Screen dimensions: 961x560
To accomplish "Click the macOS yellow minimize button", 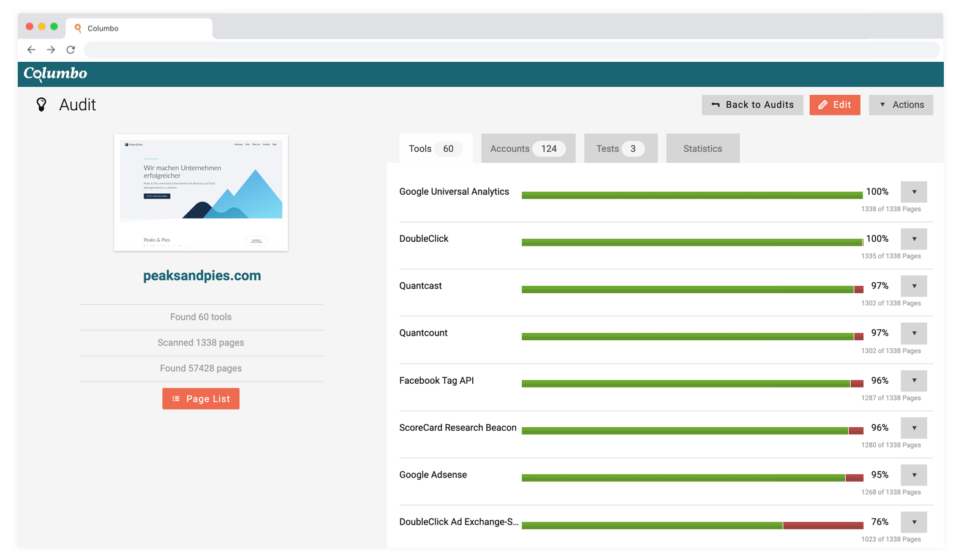I will 42,26.
